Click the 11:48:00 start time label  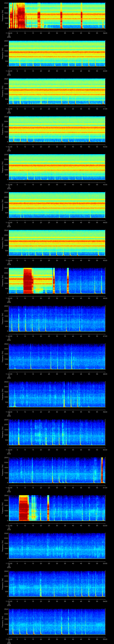pos(9,412)
